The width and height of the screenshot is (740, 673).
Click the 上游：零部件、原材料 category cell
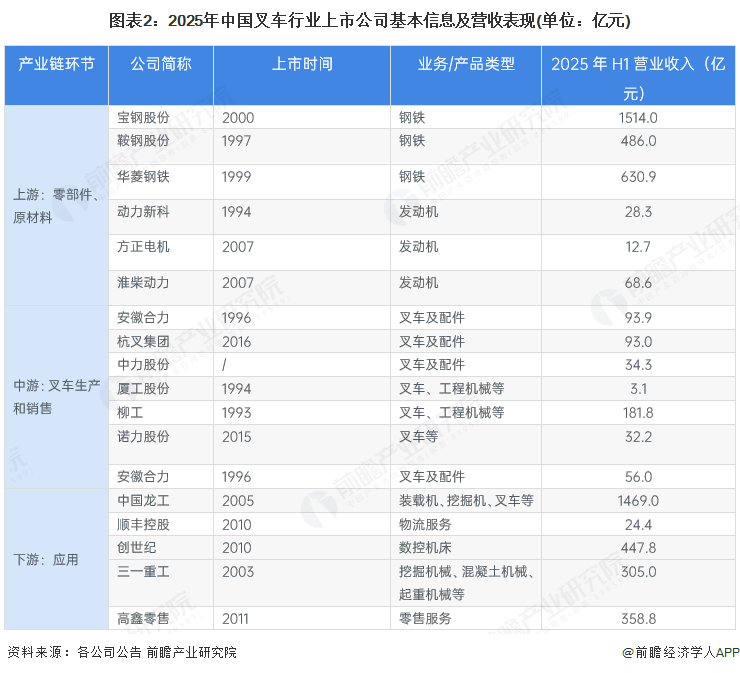point(56,206)
